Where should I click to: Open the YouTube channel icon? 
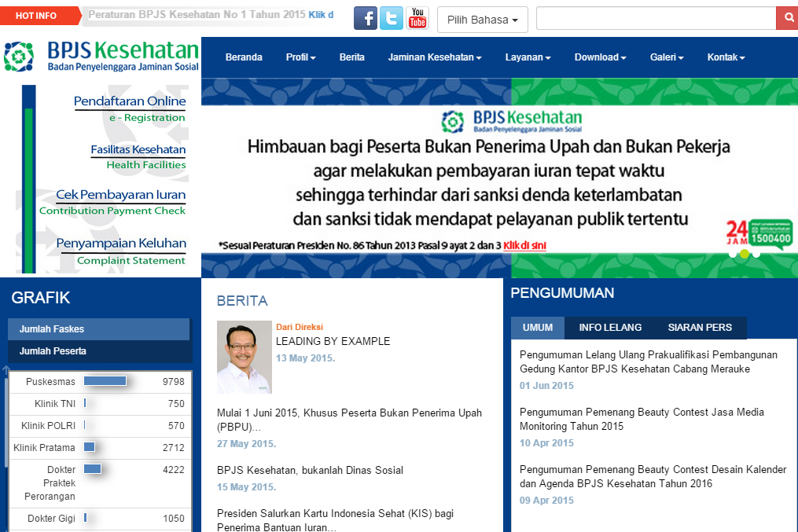pyautogui.click(x=417, y=17)
